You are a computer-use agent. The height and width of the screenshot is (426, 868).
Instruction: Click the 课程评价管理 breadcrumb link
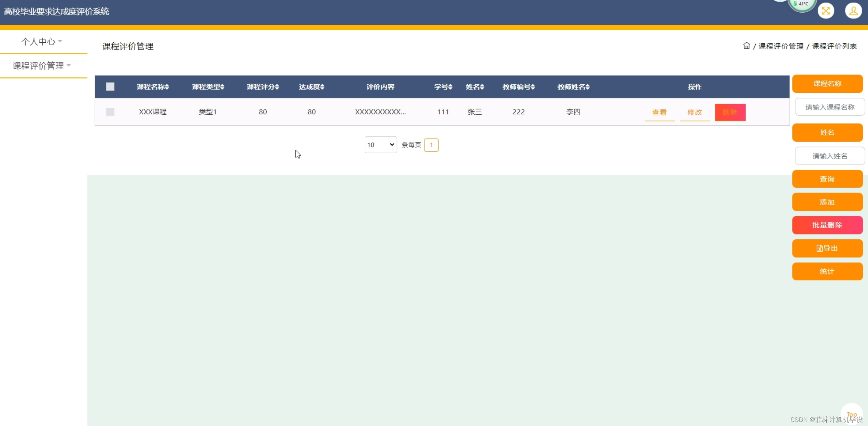(781, 46)
